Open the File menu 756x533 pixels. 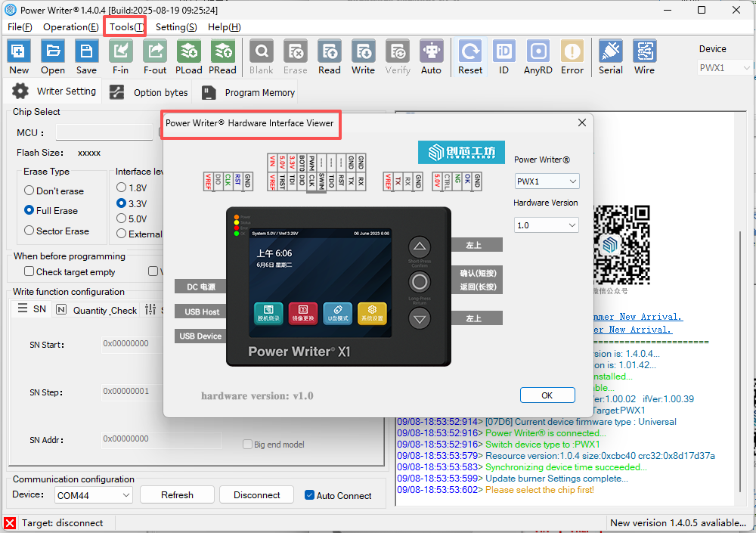tap(20, 27)
